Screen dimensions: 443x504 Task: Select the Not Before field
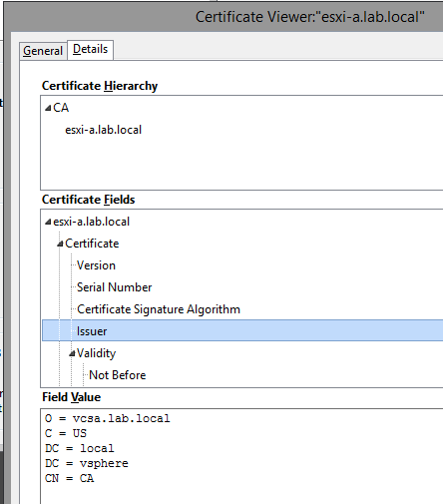pos(118,375)
